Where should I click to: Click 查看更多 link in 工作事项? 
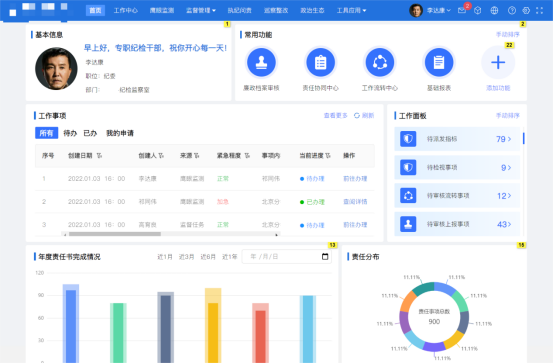tap(336, 115)
